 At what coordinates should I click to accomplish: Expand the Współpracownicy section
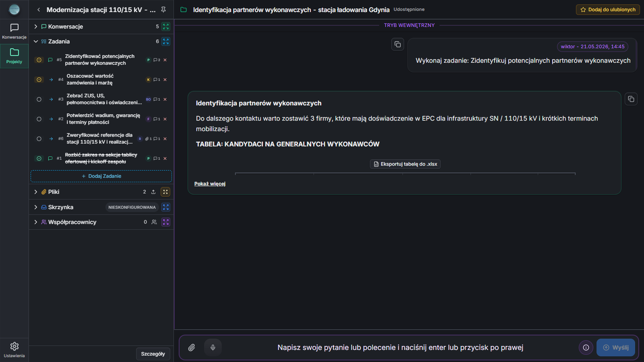(x=36, y=222)
